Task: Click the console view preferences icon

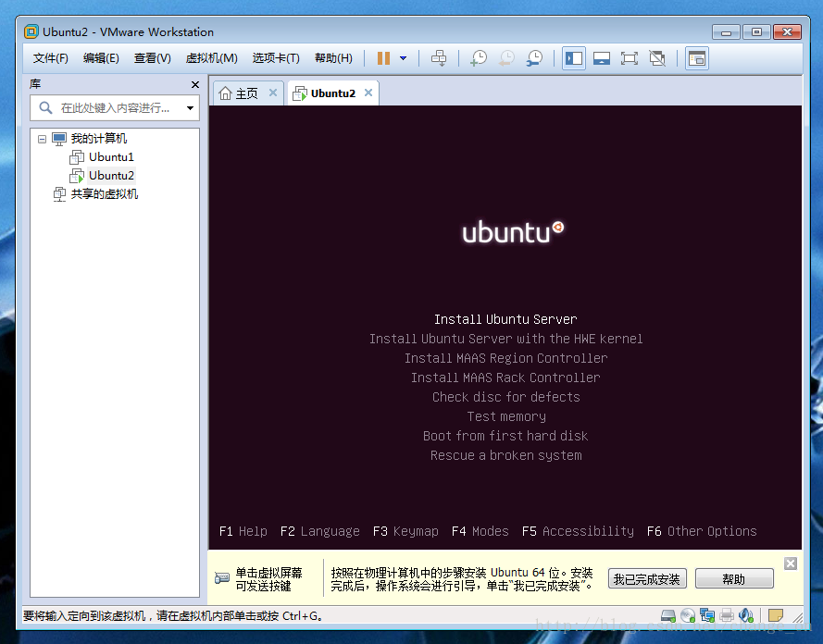Action: (696, 58)
